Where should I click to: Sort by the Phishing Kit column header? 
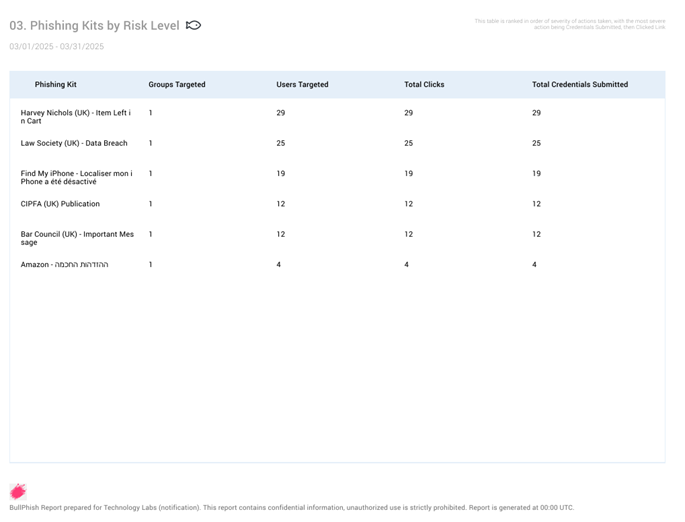tap(56, 85)
